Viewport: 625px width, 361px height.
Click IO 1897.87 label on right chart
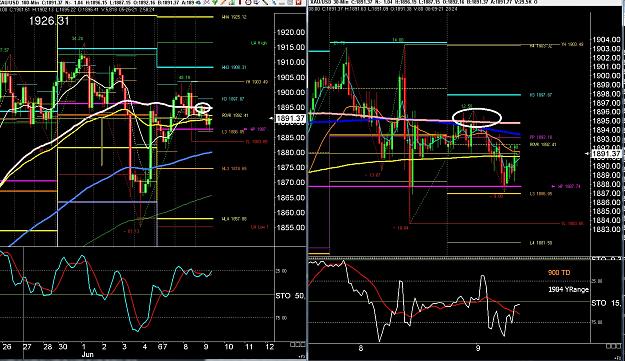[540, 95]
